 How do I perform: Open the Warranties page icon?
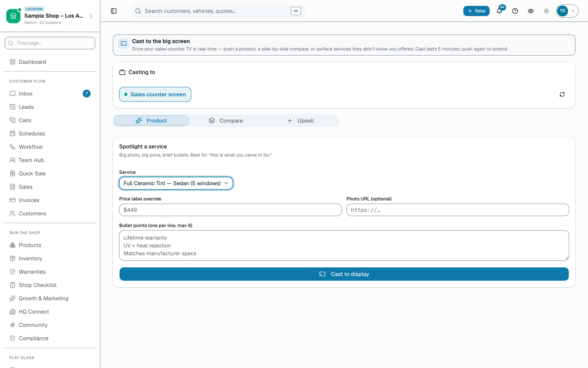click(12, 272)
